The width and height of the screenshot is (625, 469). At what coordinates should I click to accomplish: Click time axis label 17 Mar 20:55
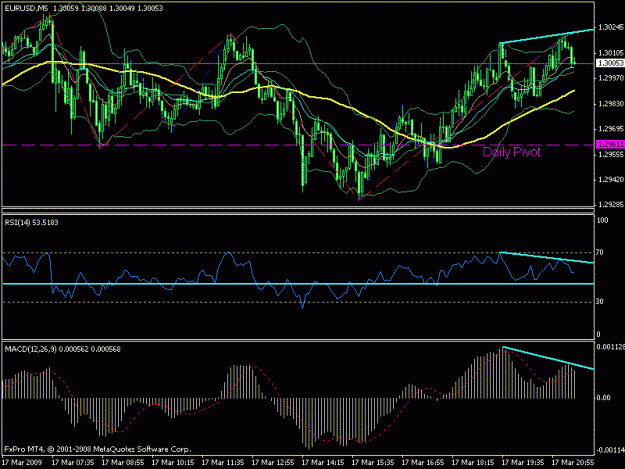(x=573, y=463)
